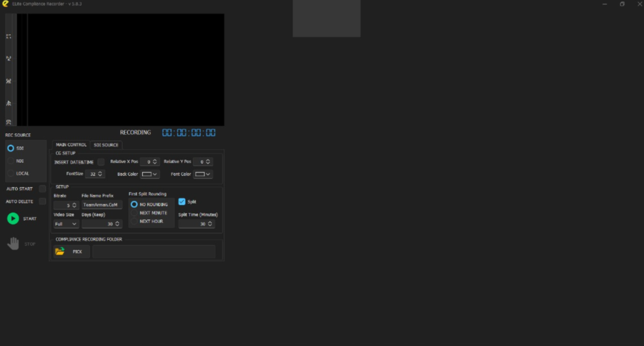Open the Font Color picker dropdown

pyautogui.click(x=203, y=174)
